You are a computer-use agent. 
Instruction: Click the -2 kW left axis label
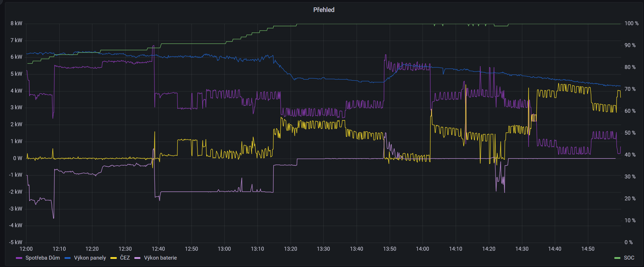(x=16, y=192)
